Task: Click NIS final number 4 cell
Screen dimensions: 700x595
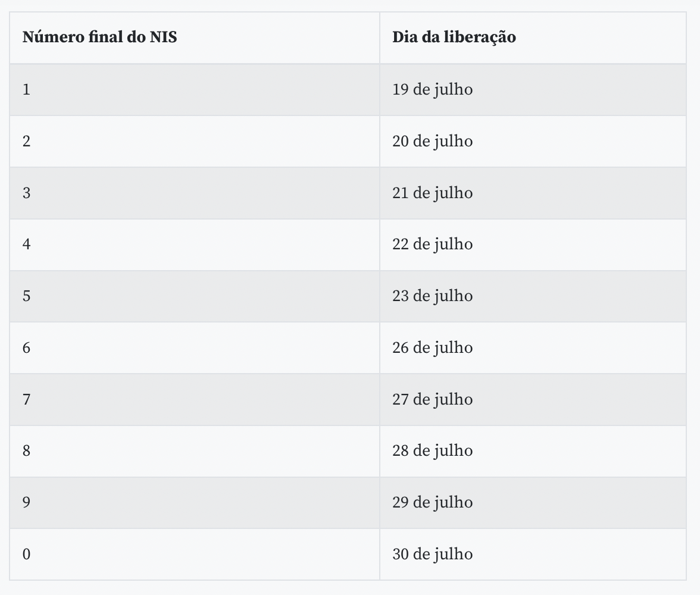Action: [x=26, y=245]
